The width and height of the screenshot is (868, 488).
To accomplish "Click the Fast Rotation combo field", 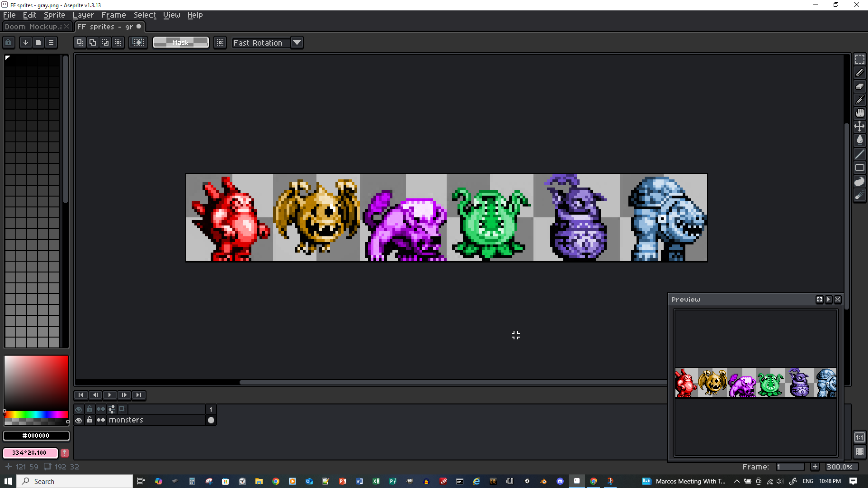I will click(261, 42).
